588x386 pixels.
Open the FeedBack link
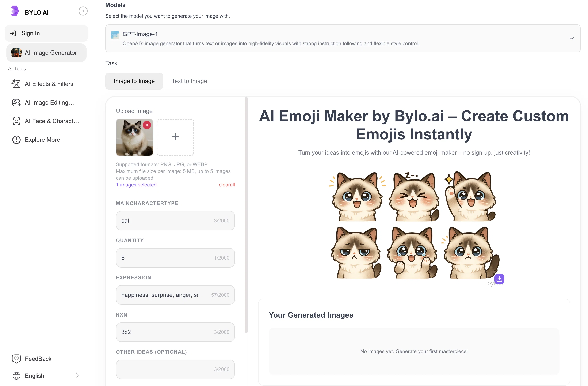click(38, 359)
